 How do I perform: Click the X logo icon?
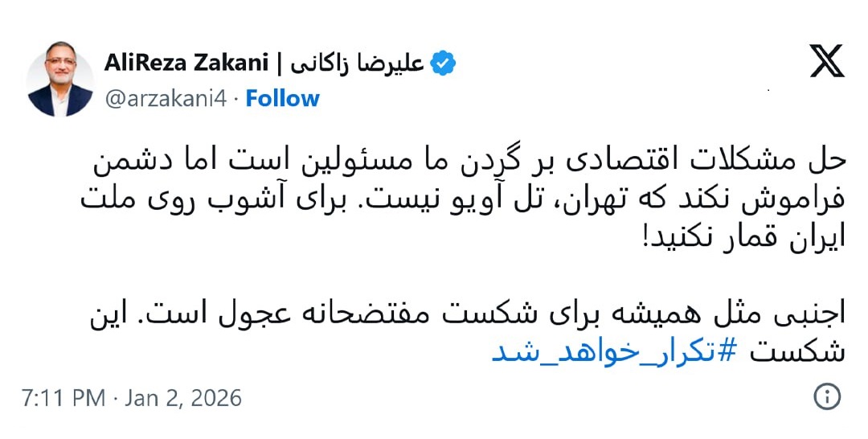(827, 62)
